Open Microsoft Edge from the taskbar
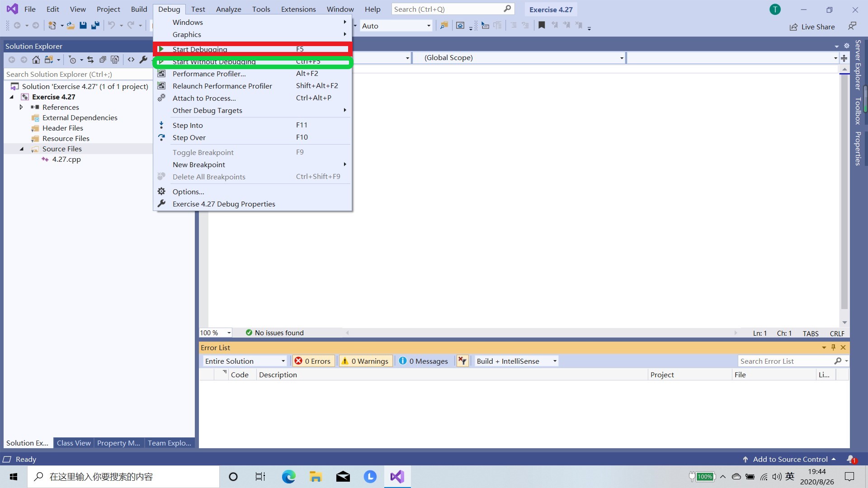This screenshot has height=488, width=868. (x=288, y=477)
